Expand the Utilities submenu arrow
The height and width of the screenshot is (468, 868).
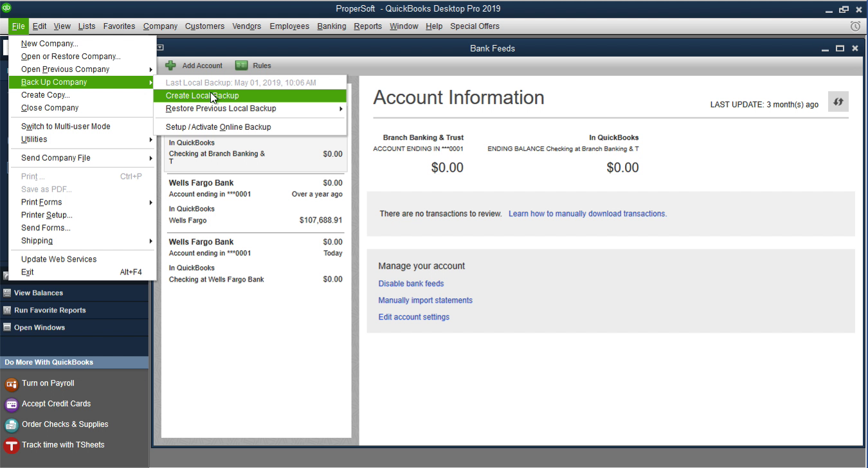151,139
